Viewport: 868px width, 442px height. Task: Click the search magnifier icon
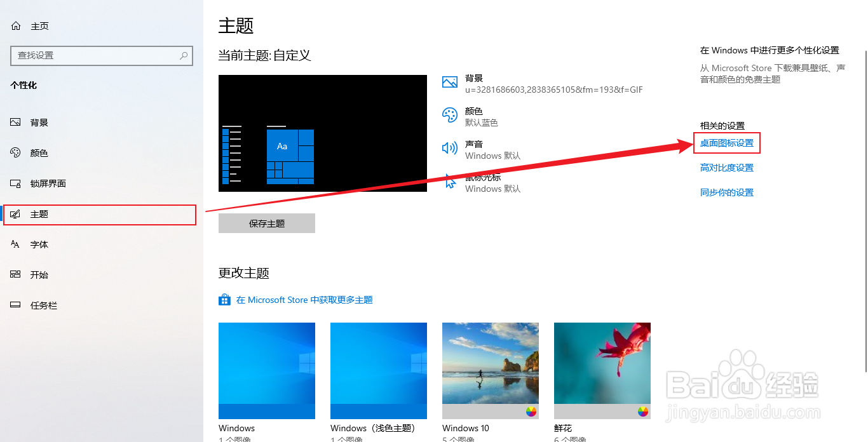184,55
